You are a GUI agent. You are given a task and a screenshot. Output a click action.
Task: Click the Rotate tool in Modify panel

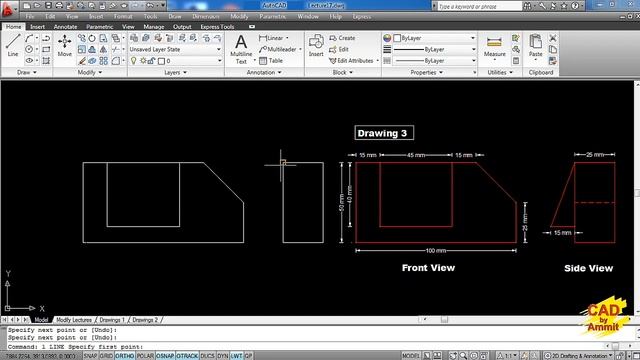pos(92,38)
